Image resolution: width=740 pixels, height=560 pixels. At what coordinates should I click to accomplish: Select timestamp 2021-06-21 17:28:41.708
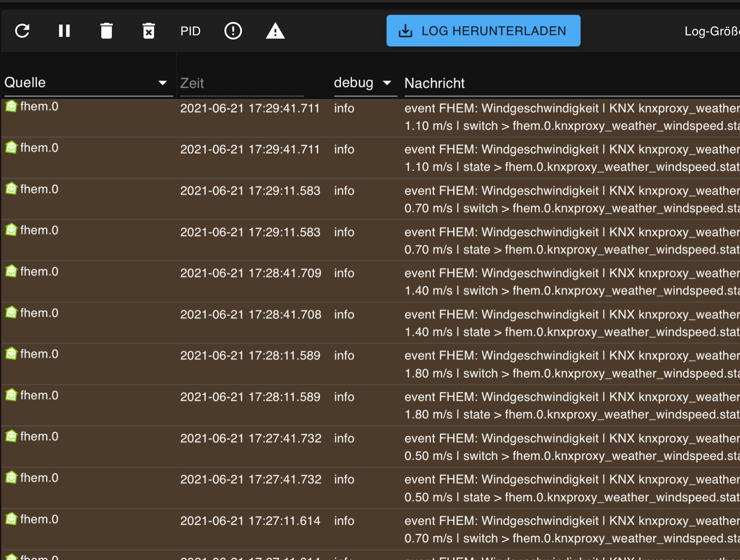[251, 315]
